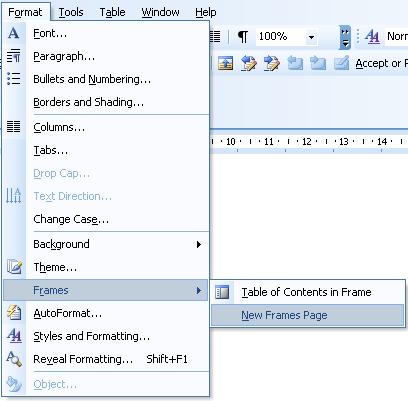
Task: Click the Bullets and Numbering list icon
Action: pos(13,79)
